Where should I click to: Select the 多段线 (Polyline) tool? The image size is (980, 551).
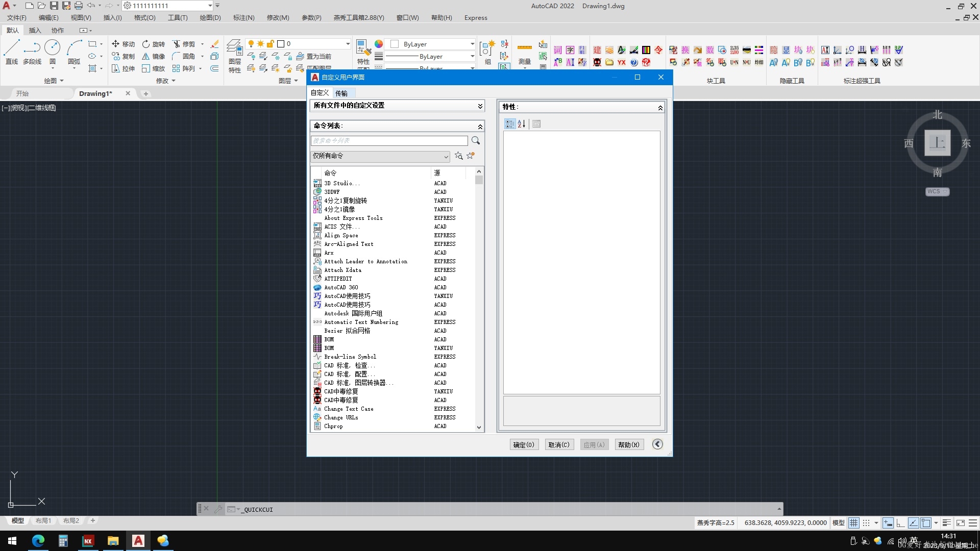[32, 52]
